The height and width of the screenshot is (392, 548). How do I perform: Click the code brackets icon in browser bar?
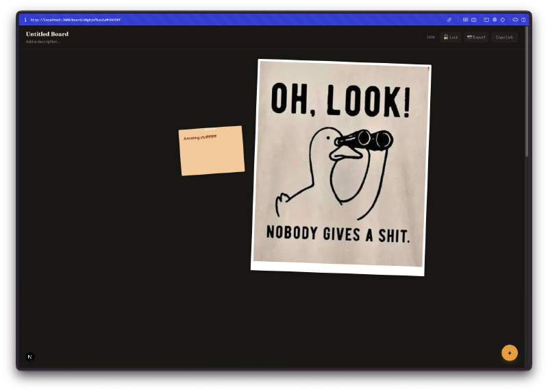point(515,20)
